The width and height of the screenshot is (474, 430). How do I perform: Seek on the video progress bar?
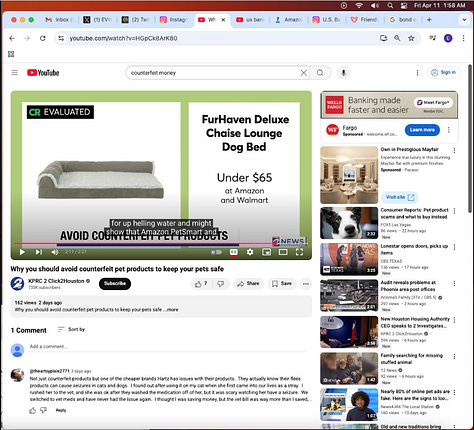[x=161, y=244]
